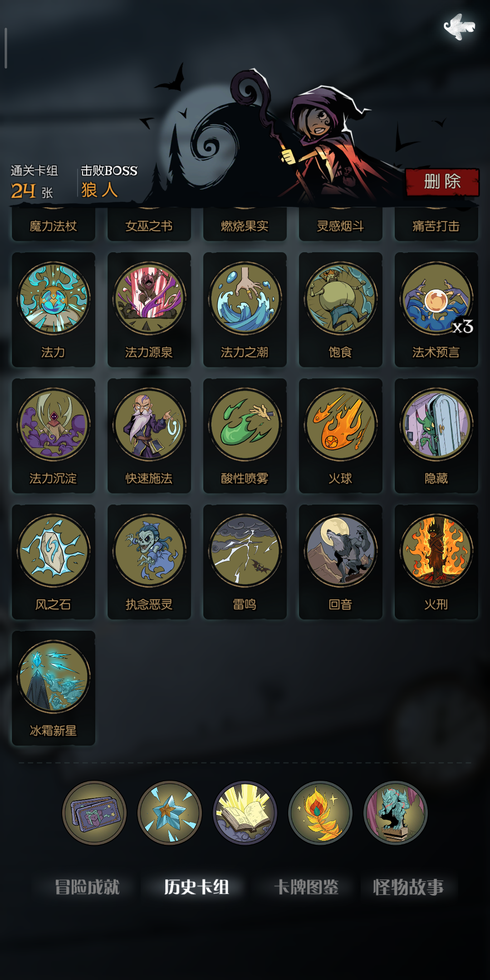Tap the gift tickets relic icon
Image resolution: width=490 pixels, height=980 pixels.
pyautogui.click(x=94, y=813)
